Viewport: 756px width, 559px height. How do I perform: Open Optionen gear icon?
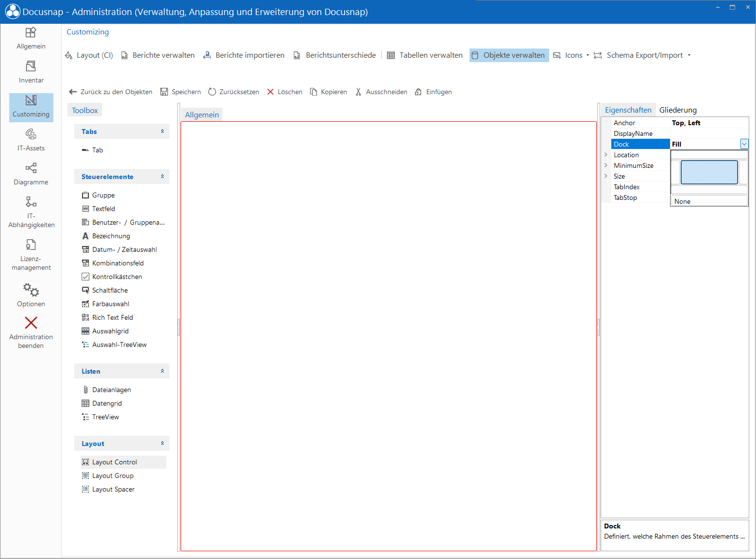point(31,290)
